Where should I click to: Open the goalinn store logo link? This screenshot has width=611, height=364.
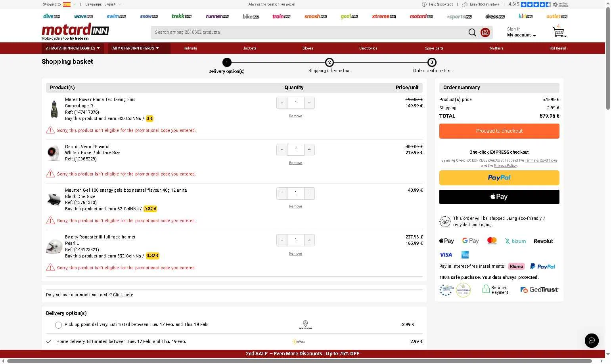coord(349,16)
